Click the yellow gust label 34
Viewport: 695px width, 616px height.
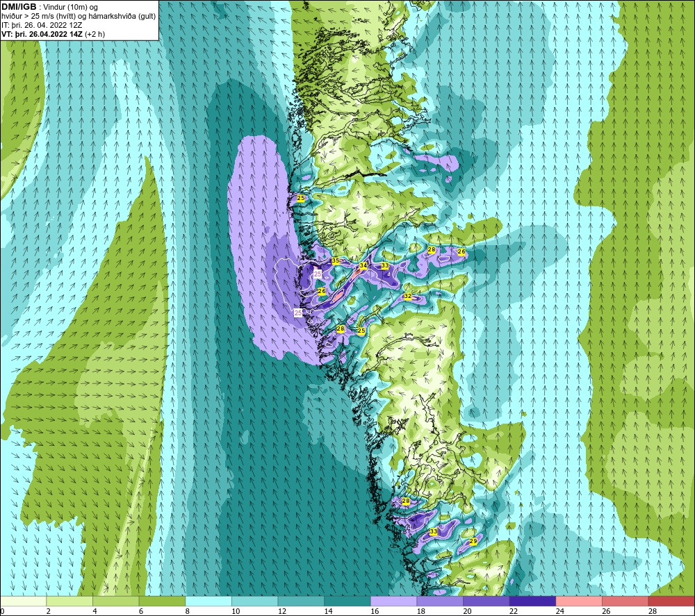[x=363, y=266]
